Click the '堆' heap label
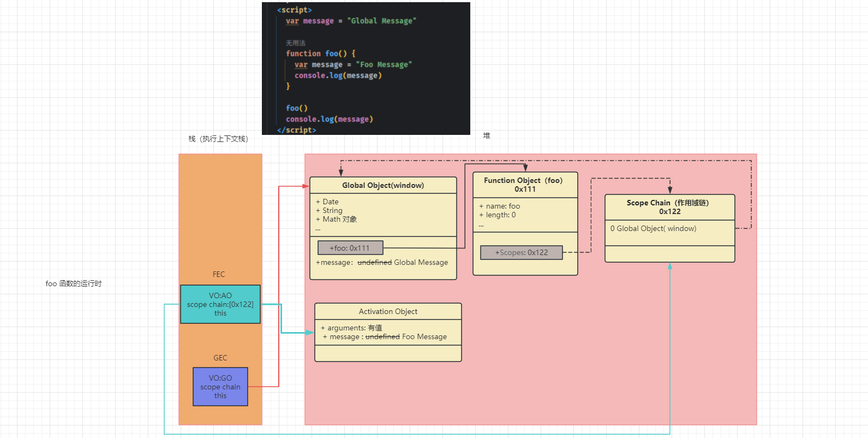The image size is (868, 438). click(487, 135)
